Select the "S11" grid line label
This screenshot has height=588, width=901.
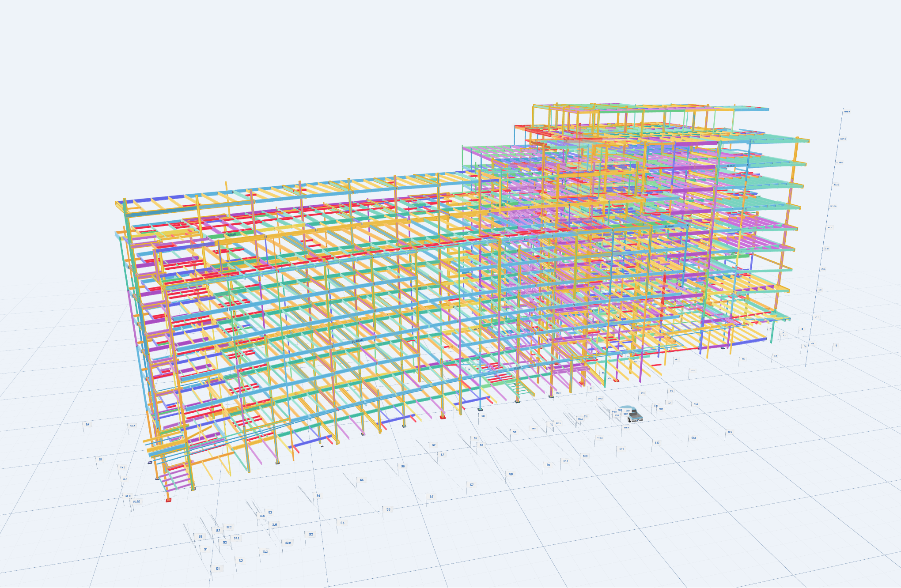621,449
